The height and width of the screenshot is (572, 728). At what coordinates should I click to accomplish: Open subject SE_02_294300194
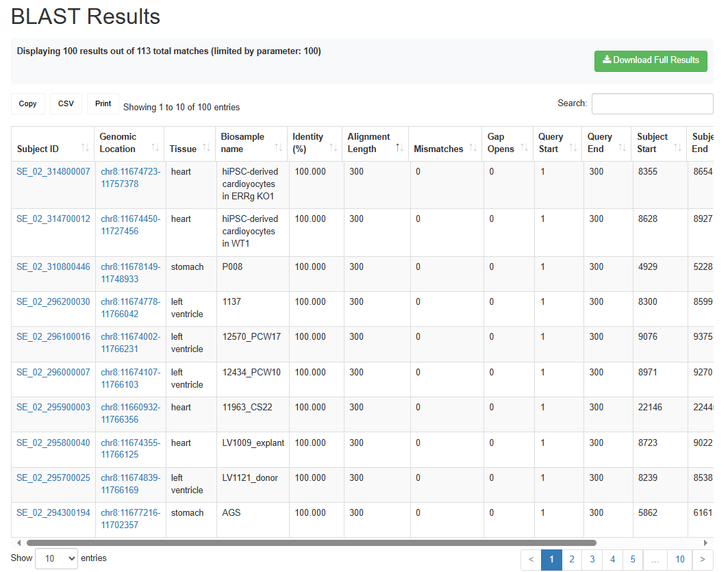tap(53, 512)
